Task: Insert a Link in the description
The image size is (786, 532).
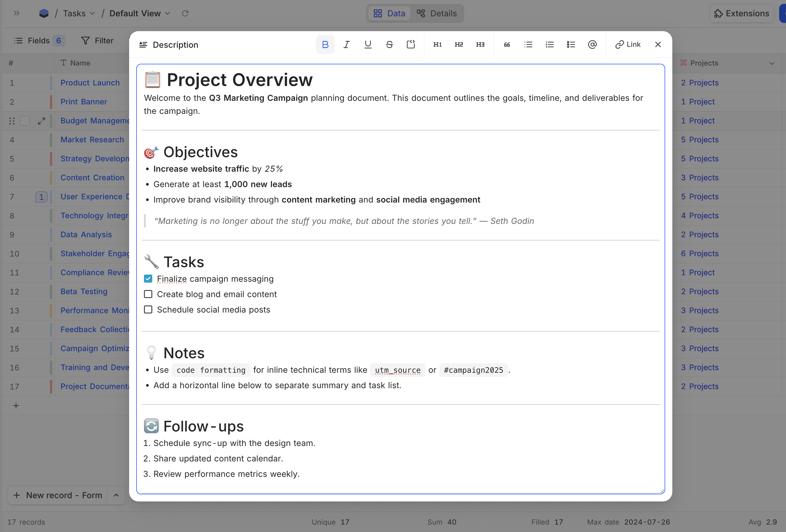Action: [627, 44]
